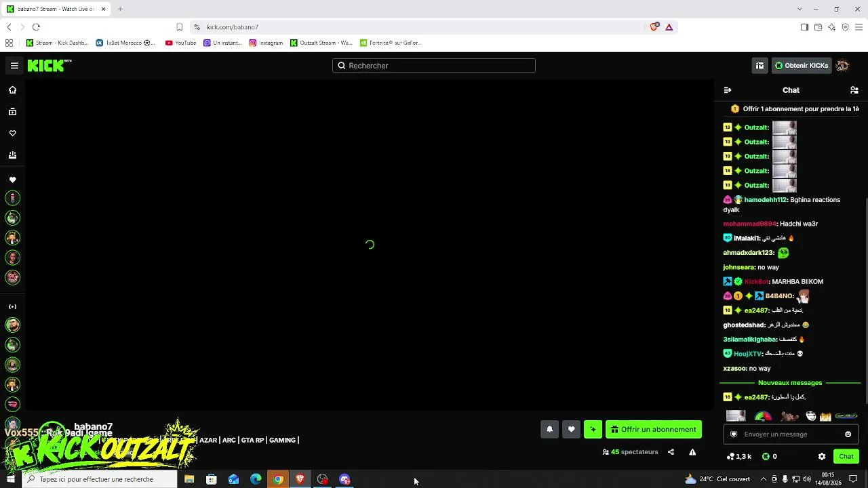
Task: Click the Brave Shields lion icon
Action: click(x=654, y=27)
